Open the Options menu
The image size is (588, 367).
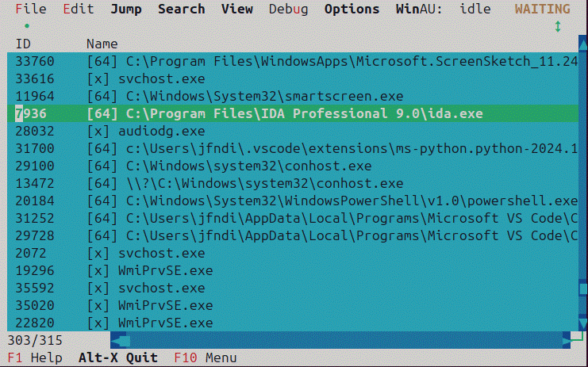coord(352,10)
